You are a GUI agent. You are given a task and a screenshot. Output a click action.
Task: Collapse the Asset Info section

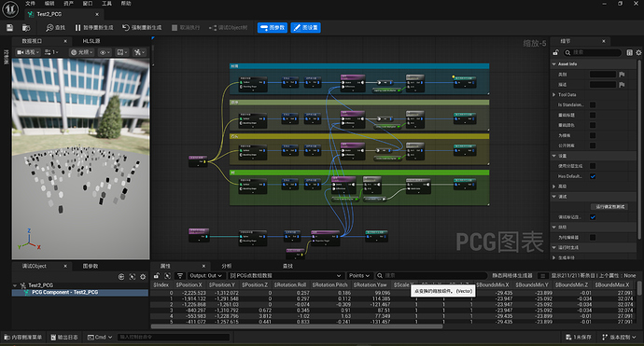(x=554, y=64)
